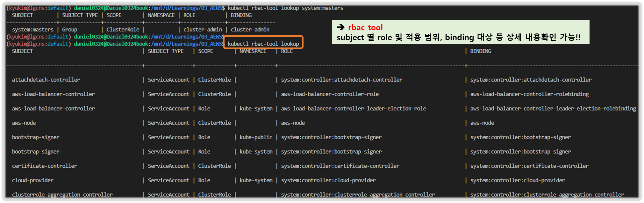This screenshot has width=644, height=203.
Task: Click 'aws-load-balancer-controller-rolebinding' binding cell
Action: point(530,94)
